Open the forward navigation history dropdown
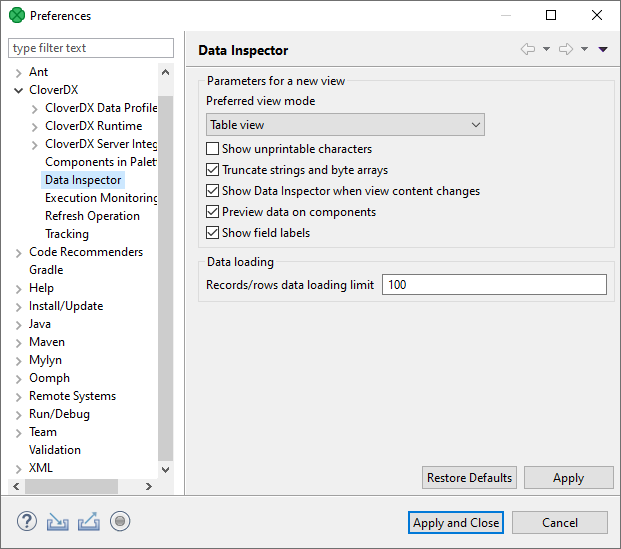This screenshot has height=549, width=621. coord(584,49)
